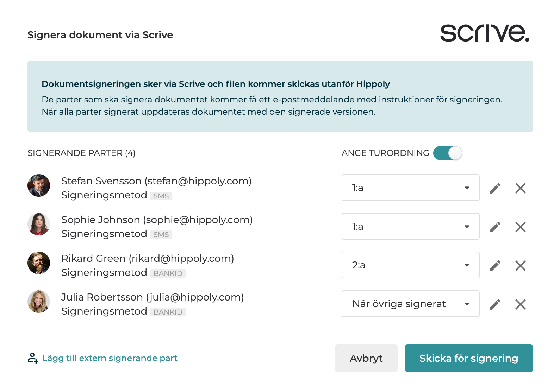Image resolution: width=560 pixels, height=392 pixels.
Task: Open the 'När övriga signerat' dropdown
Action: pos(410,304)
